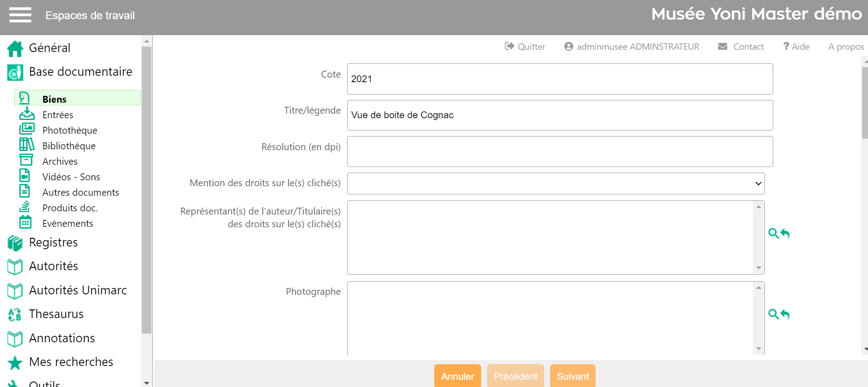Expand the Registres section
The image size is (868, 387).
point(53,242)
